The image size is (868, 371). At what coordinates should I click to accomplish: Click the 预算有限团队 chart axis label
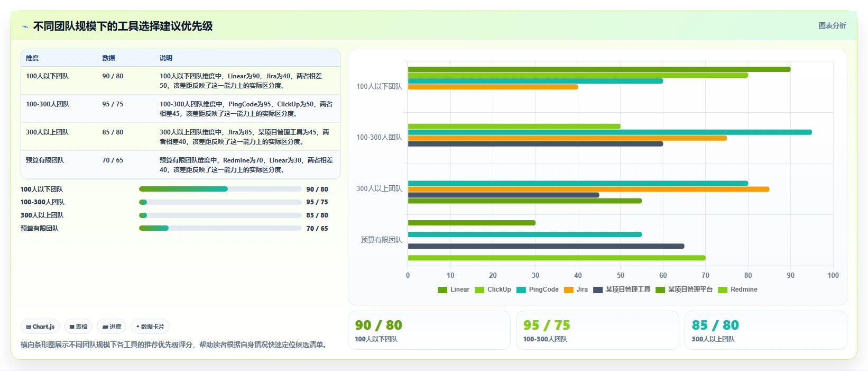[x=381, y=240]
